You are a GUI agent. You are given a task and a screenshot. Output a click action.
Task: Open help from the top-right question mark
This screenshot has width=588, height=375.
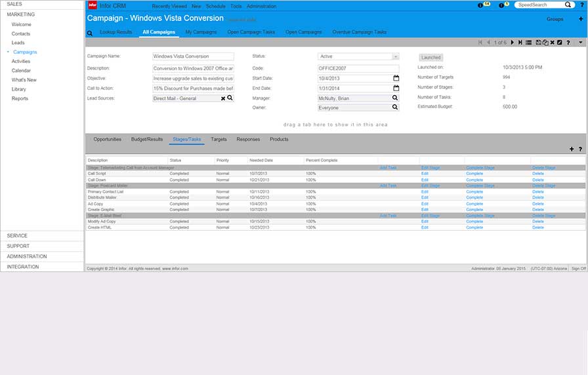[x=582, y=5]
